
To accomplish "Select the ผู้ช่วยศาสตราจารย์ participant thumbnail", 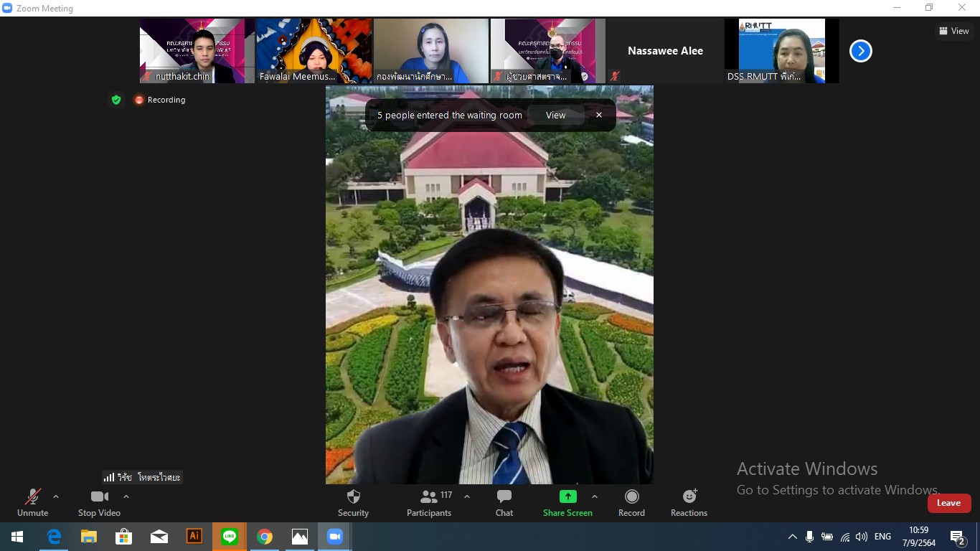I will tap(548, 51).
